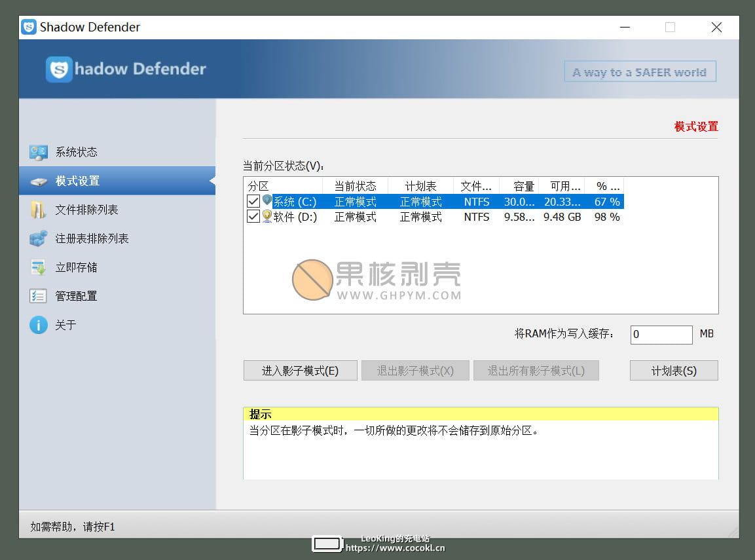
Task: Uncheck the 软件 (D:) partition checkbox
Action: click(253, 217)
